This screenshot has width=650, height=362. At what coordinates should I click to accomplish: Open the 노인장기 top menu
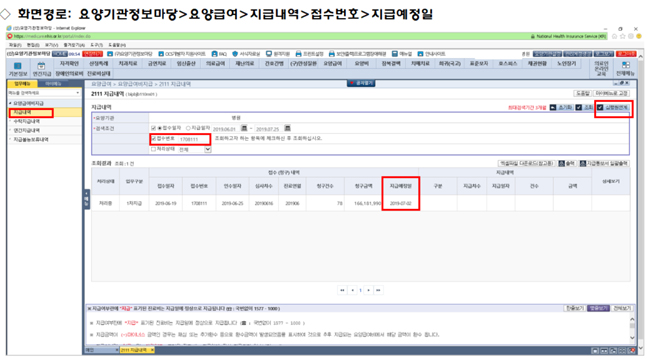(567, 63)
